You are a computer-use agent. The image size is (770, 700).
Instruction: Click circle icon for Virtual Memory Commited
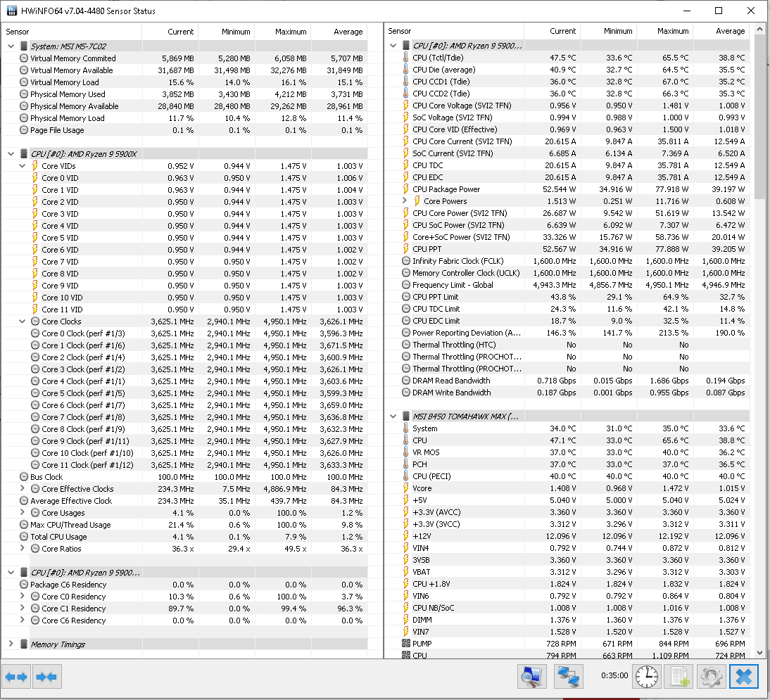[x=23, y=58]
